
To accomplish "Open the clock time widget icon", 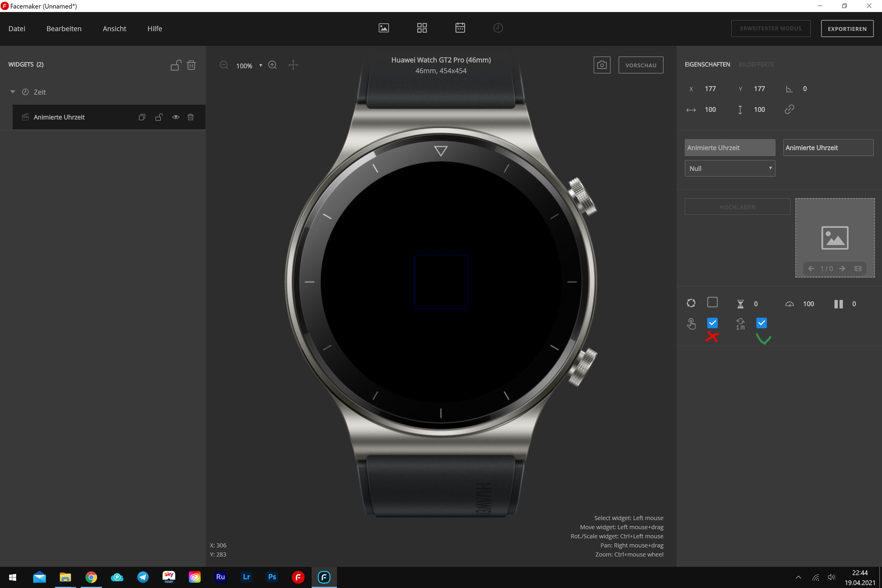I will point(498,28).
